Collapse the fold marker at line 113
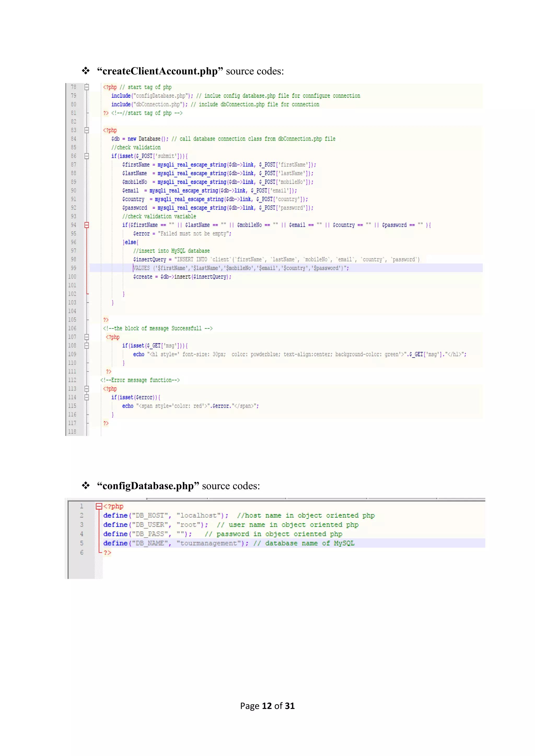 pyautogui.click(x=87, y=388)
